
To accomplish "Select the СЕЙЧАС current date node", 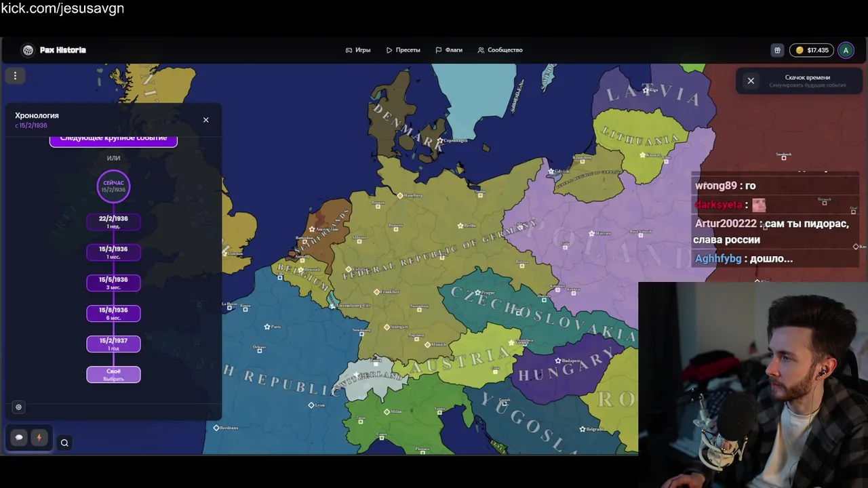I will pos(113,186).
